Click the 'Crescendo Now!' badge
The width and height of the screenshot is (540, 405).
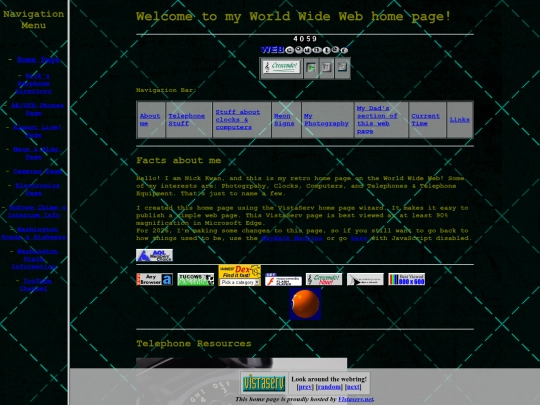tap(324, 279)
